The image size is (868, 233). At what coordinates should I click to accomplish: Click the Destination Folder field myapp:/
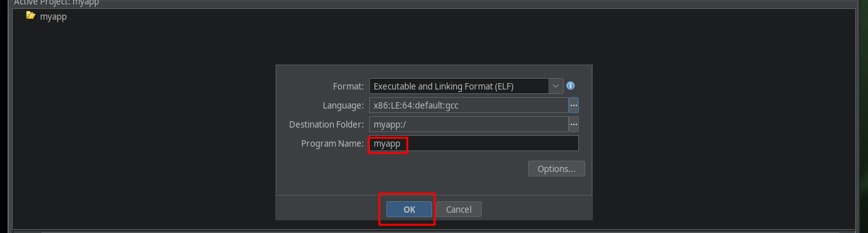(468, 124)
